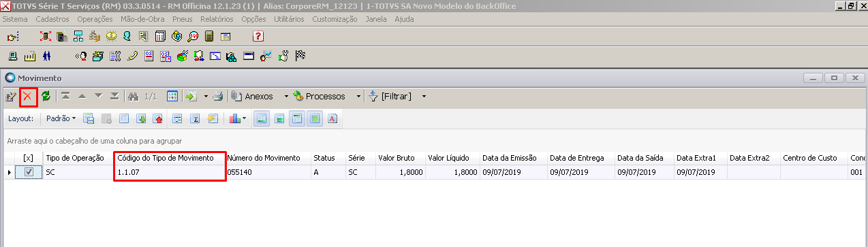868x247 pixels.
Task: Click the Anexos button
Action: (252, 96)
